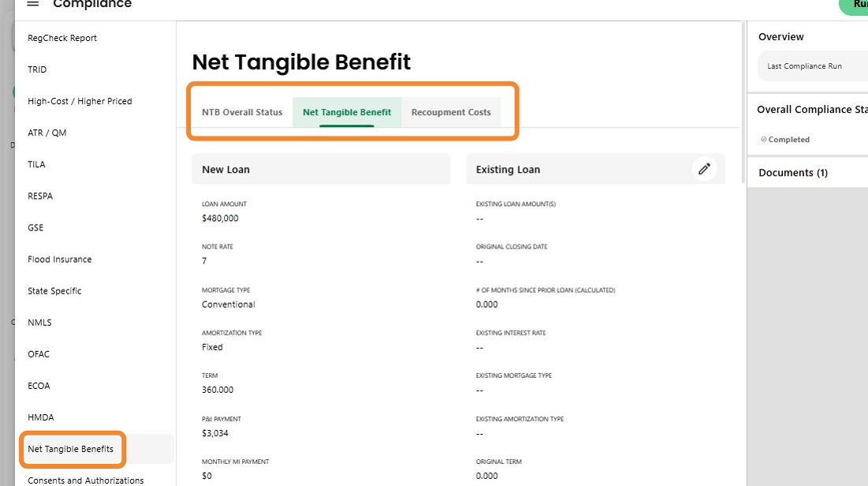Click Net Tangible Benefits sidebar item
Viewport: 868px width, 486px height.
pyautogui.click(x=71, y=449)
